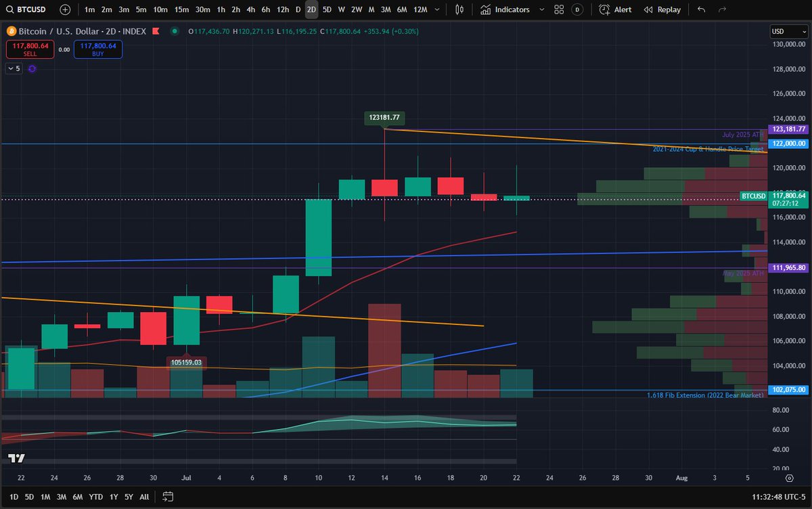Click the 111,965.80 purple price label
Screen dimensions: 812x509
point(789,268)
